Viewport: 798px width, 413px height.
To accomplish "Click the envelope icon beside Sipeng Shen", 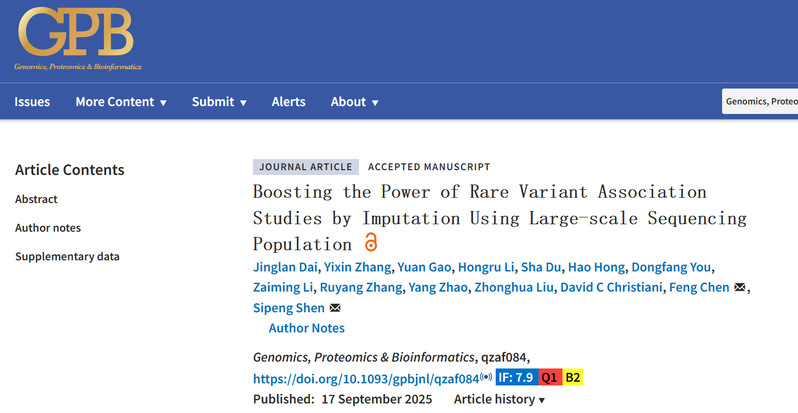I will 335,308.
